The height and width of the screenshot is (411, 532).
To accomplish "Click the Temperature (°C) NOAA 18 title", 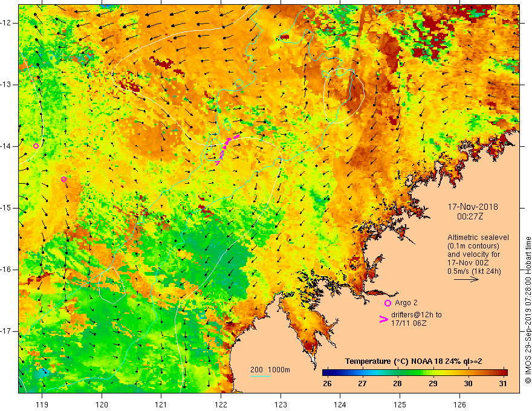I will click(x=414, y=361).
